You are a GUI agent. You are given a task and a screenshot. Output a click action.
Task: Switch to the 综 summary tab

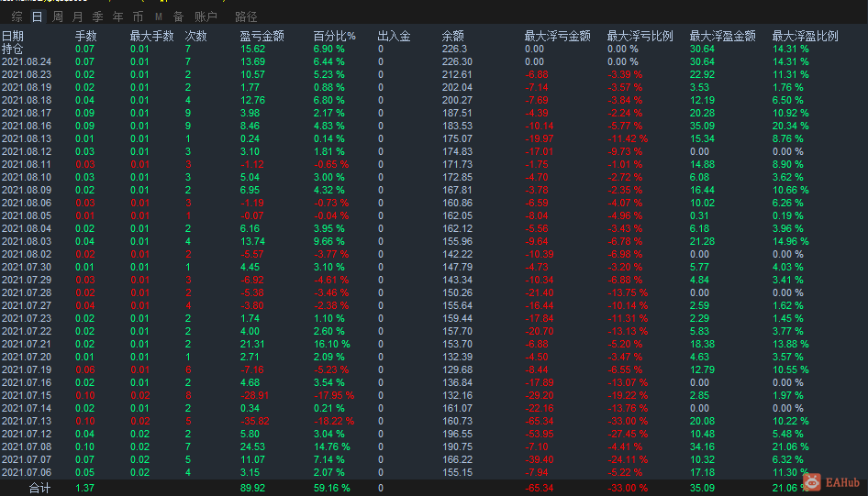click(17, 17)
